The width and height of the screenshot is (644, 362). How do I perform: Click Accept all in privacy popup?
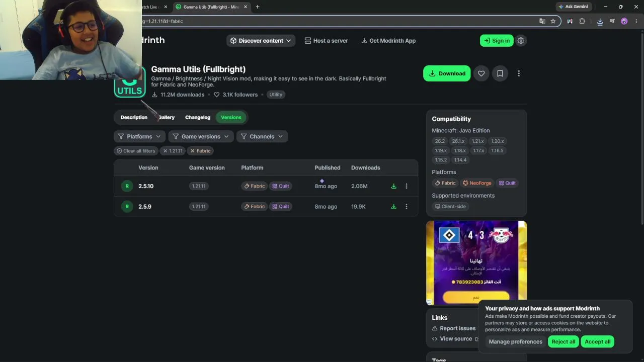598,342
